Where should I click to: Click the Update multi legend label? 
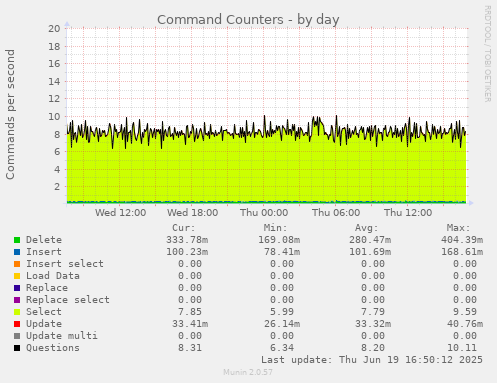click(62, 336)
